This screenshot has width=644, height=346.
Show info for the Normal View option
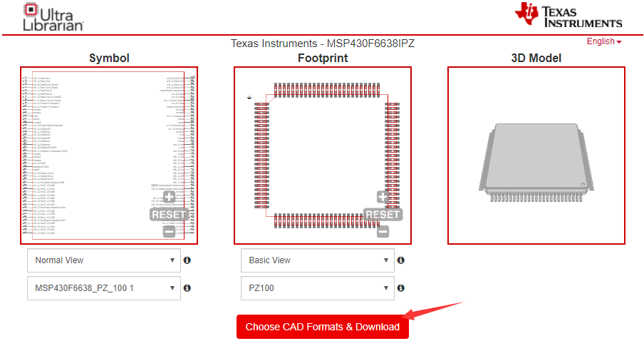tap(187, 260)
